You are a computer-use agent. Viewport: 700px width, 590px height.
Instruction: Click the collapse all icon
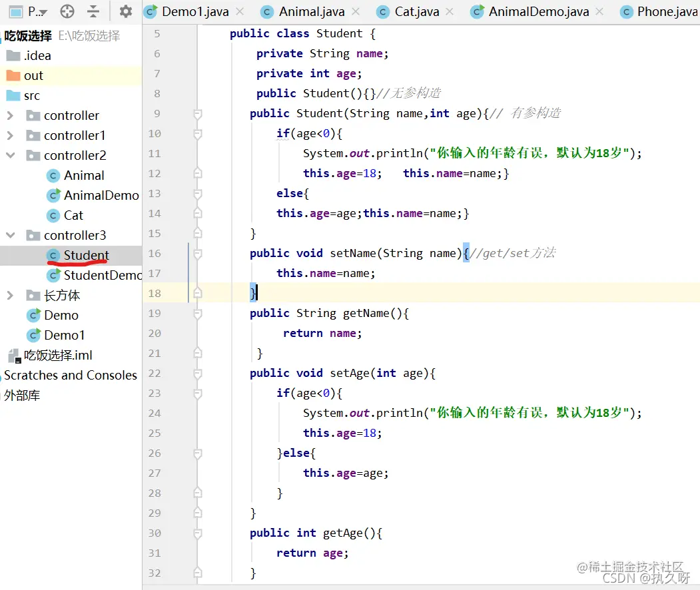pos(93,11)
